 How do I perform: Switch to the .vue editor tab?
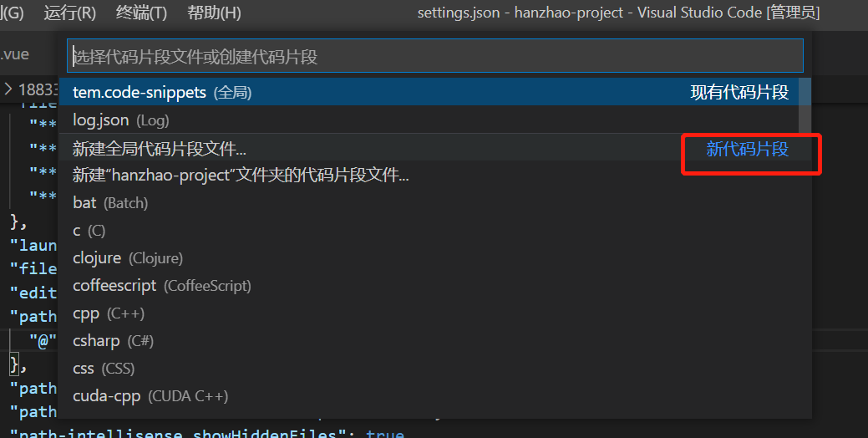[x=14, y=54]
